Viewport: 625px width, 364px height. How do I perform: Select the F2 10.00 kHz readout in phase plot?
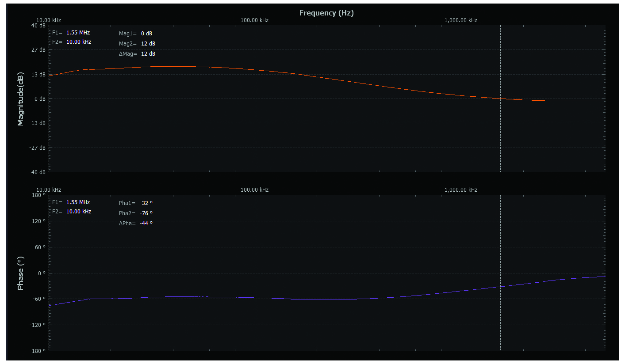click(78, 212)
